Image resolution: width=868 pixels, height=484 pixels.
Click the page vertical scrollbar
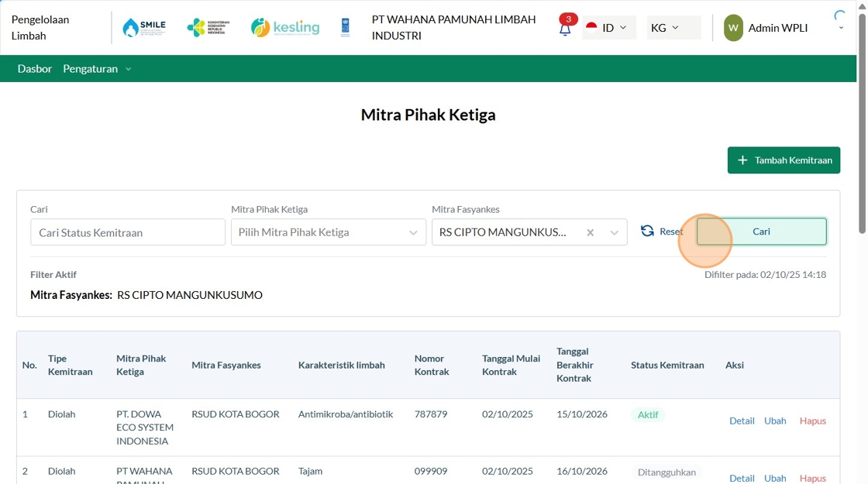862,125
